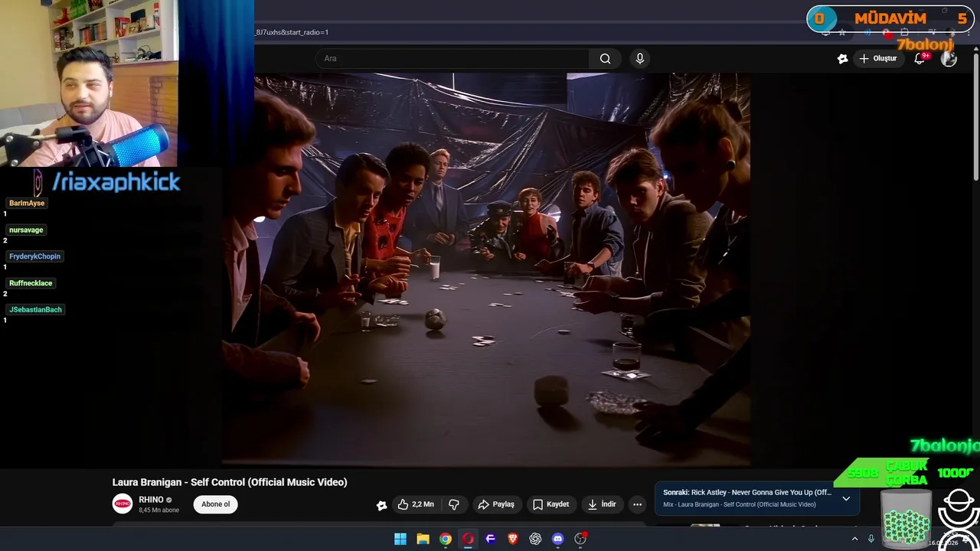Screen dimensions: 980x551
Task: Click the İndir download button
Action: [x=601, y=504]
